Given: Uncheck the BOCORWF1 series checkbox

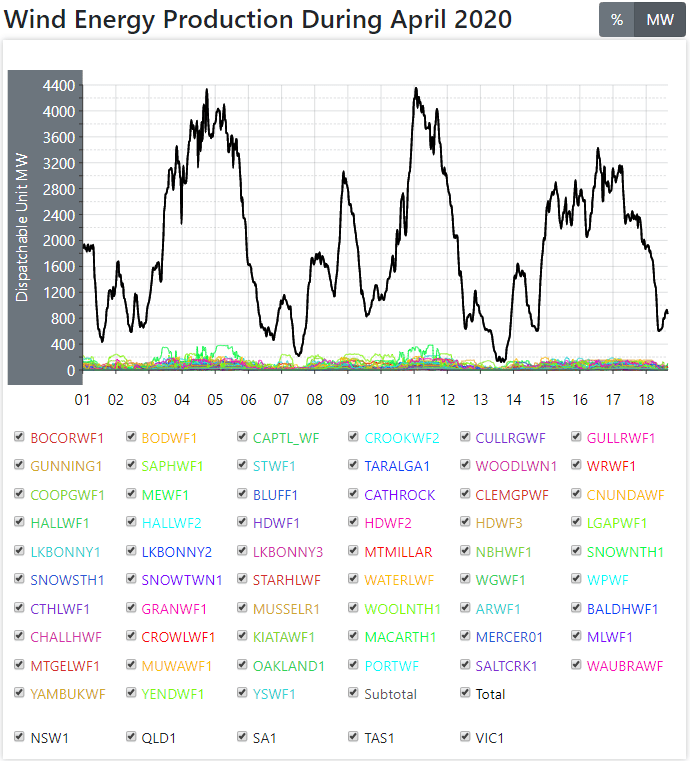Looking at the screenshot, I should [20, 437].
